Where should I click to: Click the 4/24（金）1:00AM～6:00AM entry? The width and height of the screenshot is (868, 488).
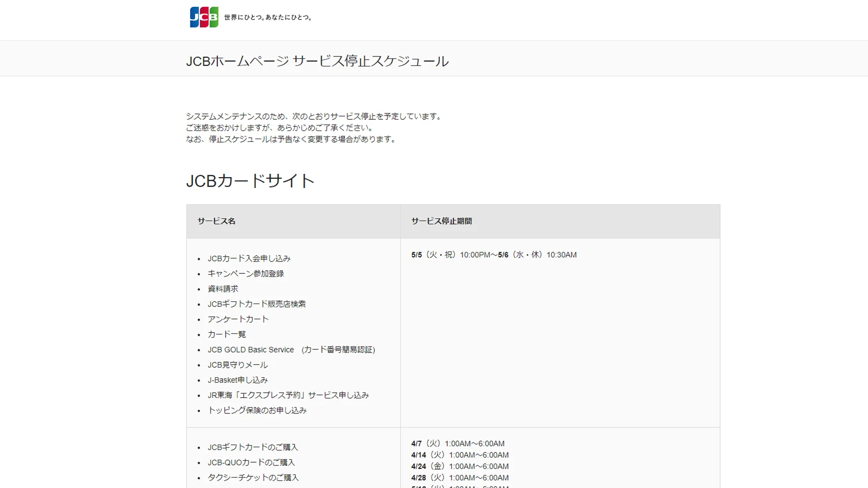pyautogui.click(x=460, y=466)
